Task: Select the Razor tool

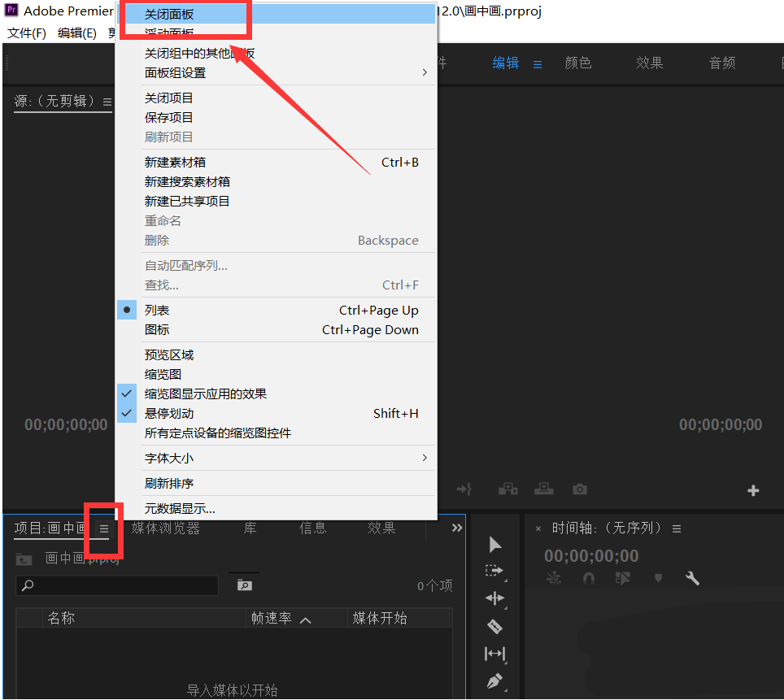Action: pyautogui.click(x=494, y=626)
